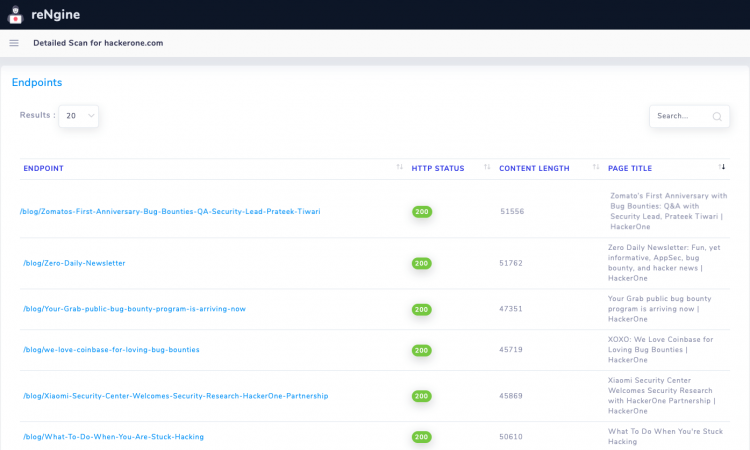Sort by Page Title column arrows
This screenshot has height=450, width=750.
(x=721, y=167)
